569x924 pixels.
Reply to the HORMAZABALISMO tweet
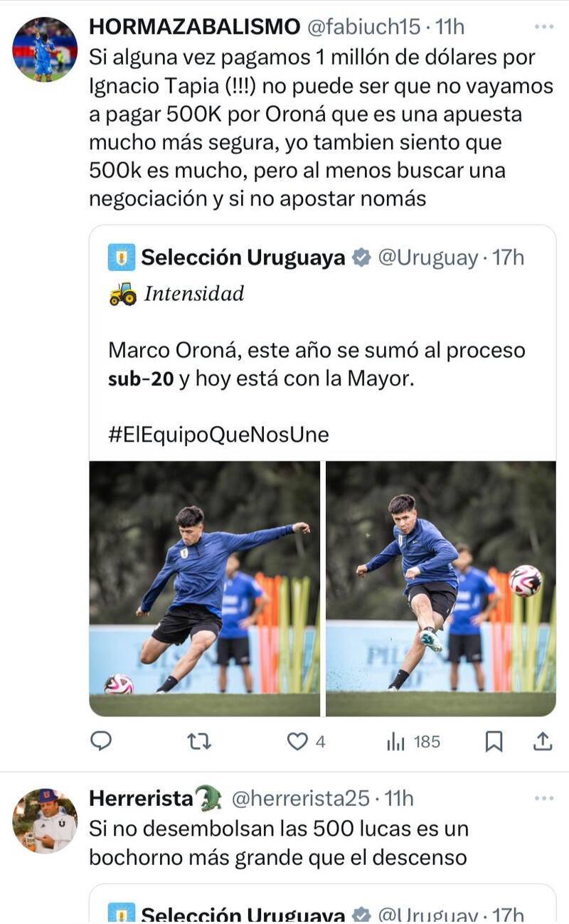[x=102, y=741]
